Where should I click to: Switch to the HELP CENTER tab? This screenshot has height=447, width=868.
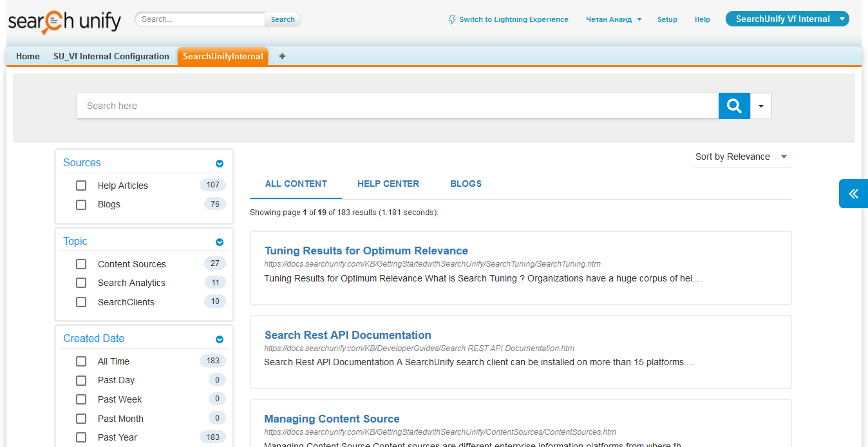coord(388,184)
